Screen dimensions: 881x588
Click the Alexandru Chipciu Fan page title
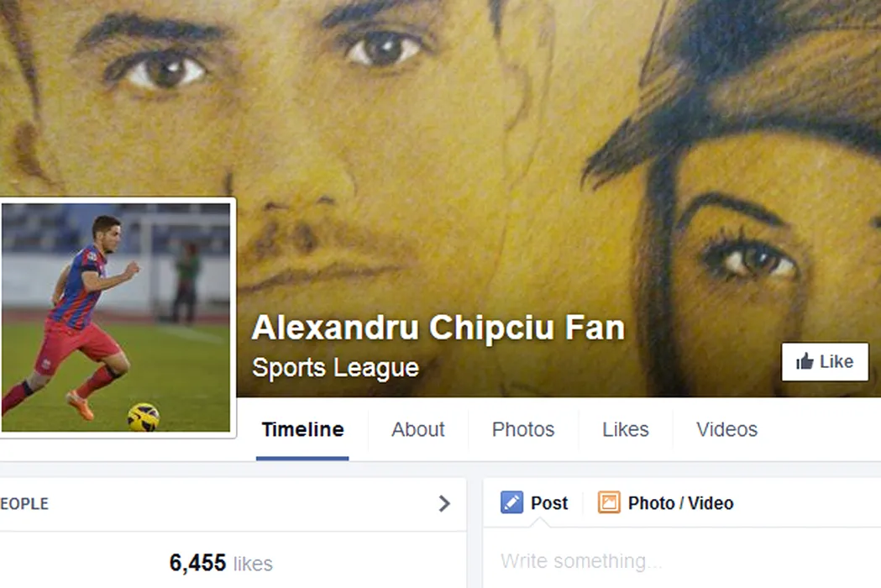(438, 328)
